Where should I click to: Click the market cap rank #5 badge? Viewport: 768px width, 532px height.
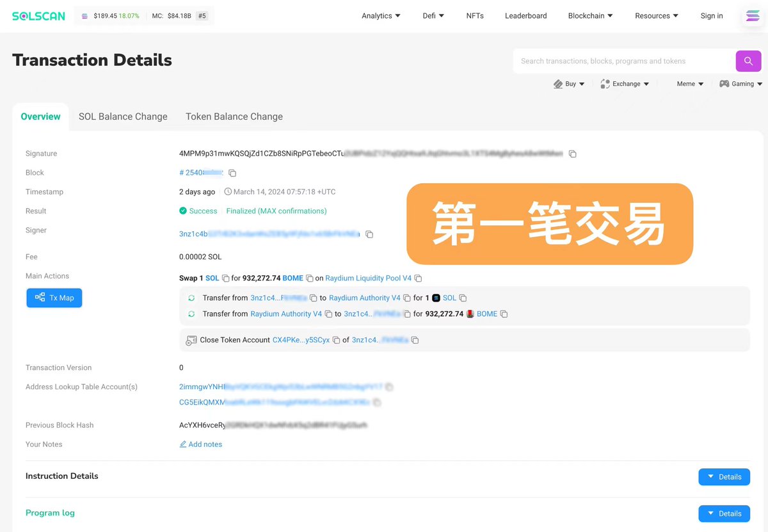pos(202,16)
